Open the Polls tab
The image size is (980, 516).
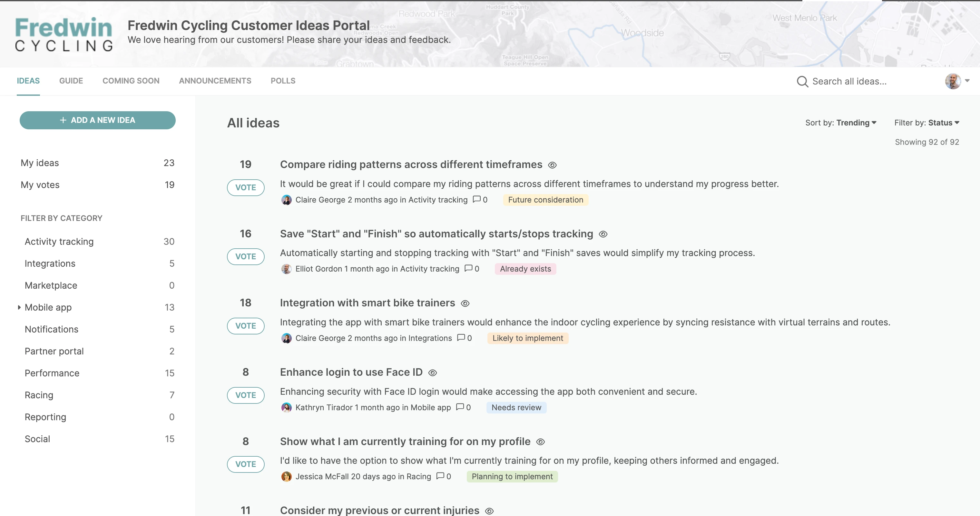point(283,81)
